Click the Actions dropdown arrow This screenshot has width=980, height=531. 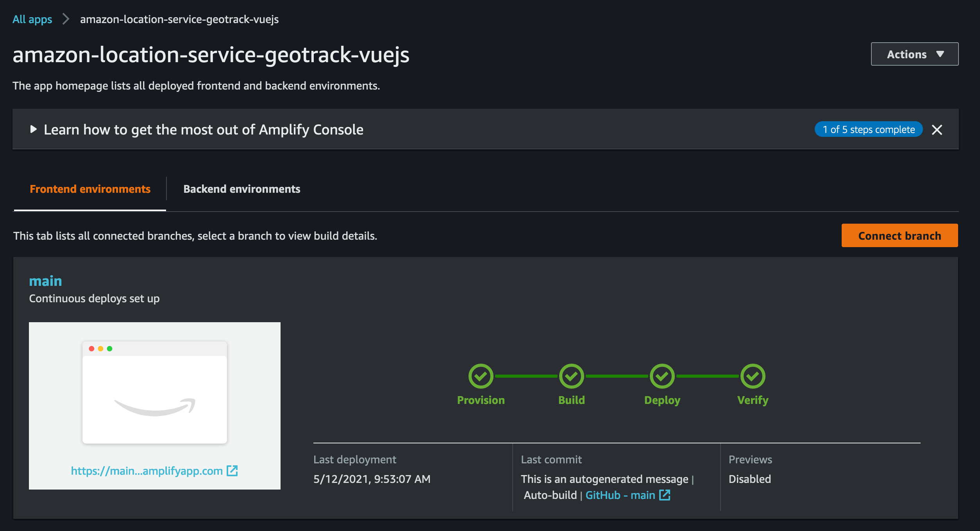[x=940, y=54]
